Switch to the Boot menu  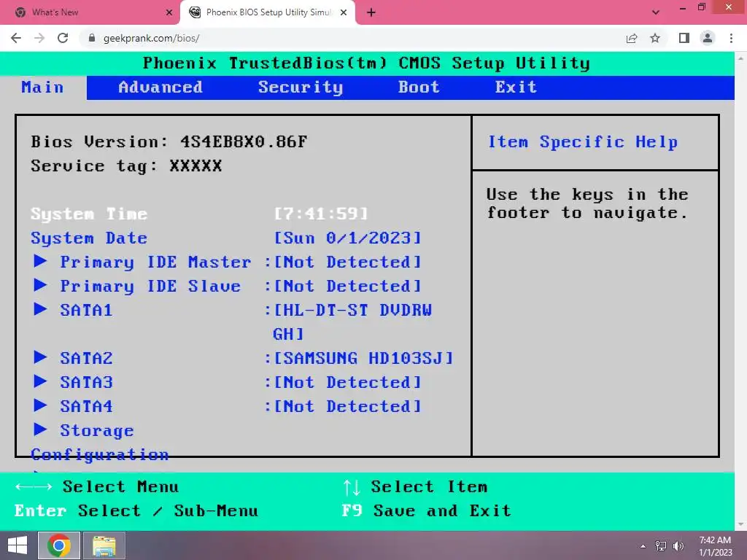[x=419, y=87]
